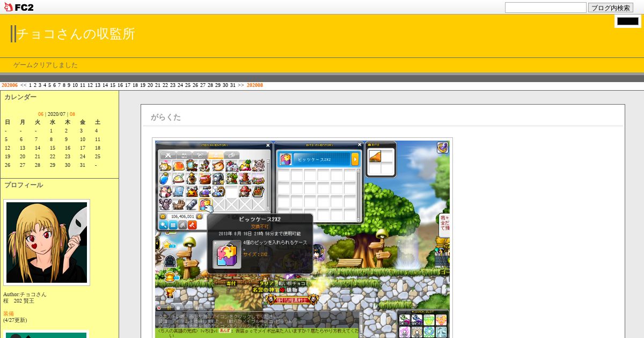
Task: Click the gold meso coin icon in inventory
Action: (163, 216)
